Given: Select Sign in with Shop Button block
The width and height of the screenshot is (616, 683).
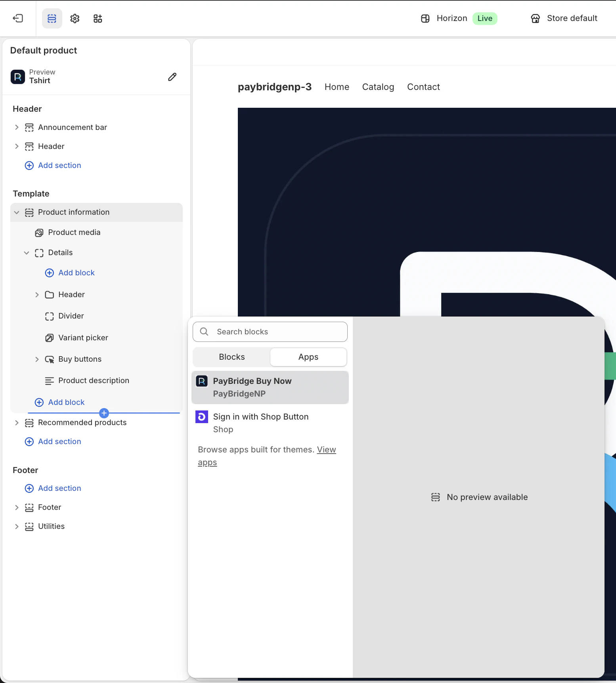Looking at the screenshot, I should coord(270,423).
